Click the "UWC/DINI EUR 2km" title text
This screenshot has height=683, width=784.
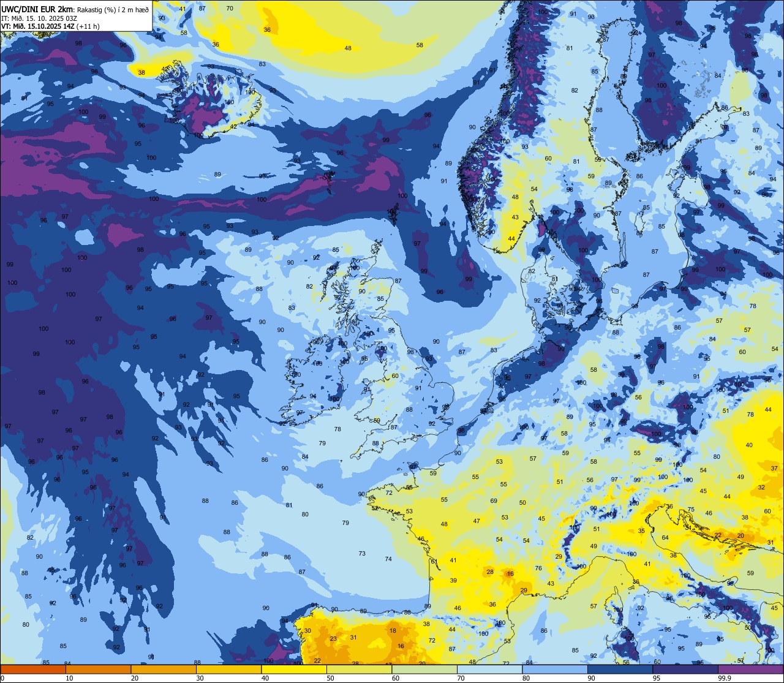[x=37, y=9]
